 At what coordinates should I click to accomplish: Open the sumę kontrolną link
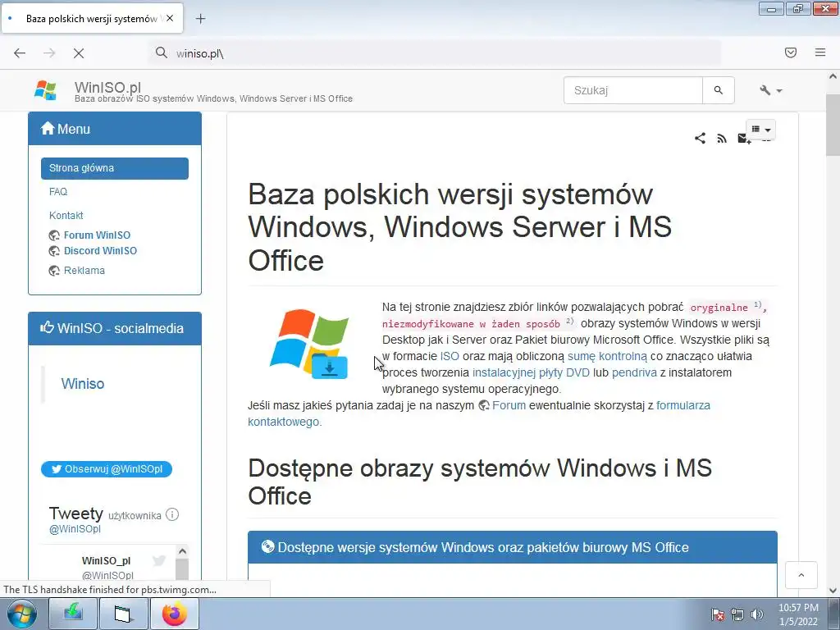click(607, 356)
